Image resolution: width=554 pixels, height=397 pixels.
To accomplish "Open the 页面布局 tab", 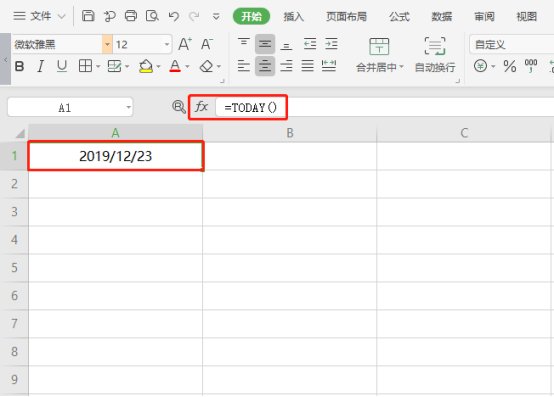I will [346, 16].
